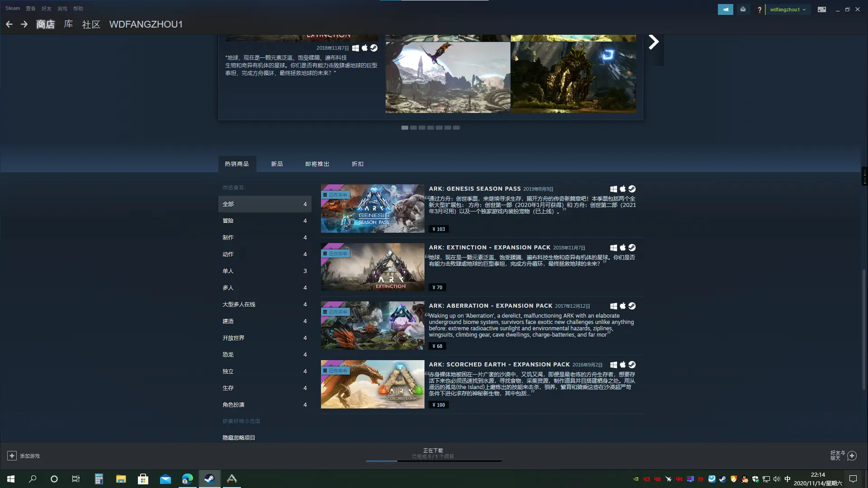Viewport: 868px width, 488px height.
Task: Open the Steam menu
Action: pyautogui.click(x=13, y=9)
